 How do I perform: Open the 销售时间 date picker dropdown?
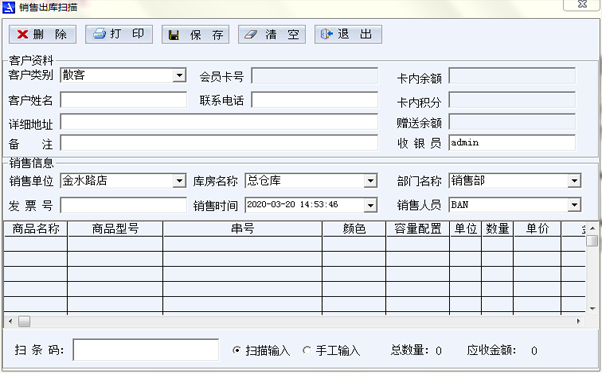[370, 205]
